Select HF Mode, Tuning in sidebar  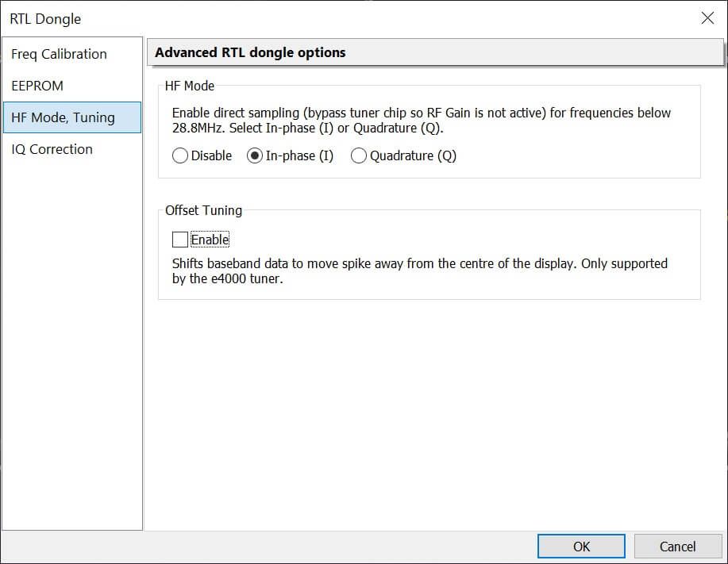tap(64, 117)
